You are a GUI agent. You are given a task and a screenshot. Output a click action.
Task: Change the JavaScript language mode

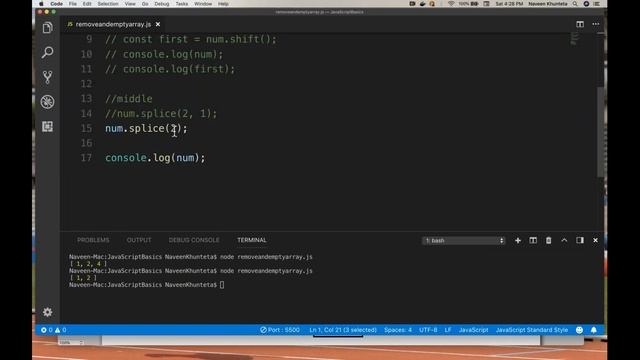coord(473,330)
